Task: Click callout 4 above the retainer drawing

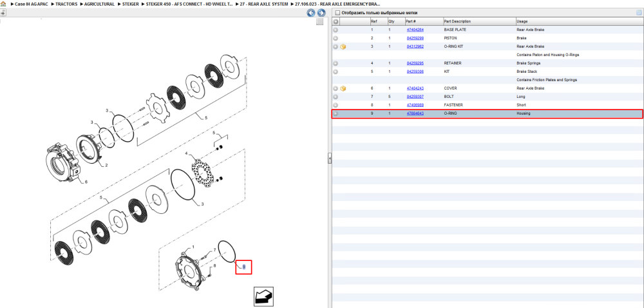Action: click(186, 154)
